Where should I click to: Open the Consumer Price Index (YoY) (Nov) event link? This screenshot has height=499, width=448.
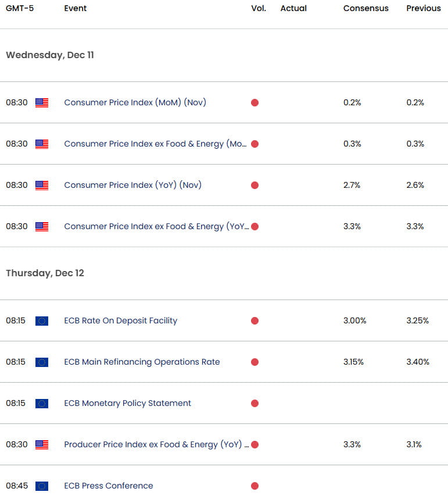[x=132, y=185]
